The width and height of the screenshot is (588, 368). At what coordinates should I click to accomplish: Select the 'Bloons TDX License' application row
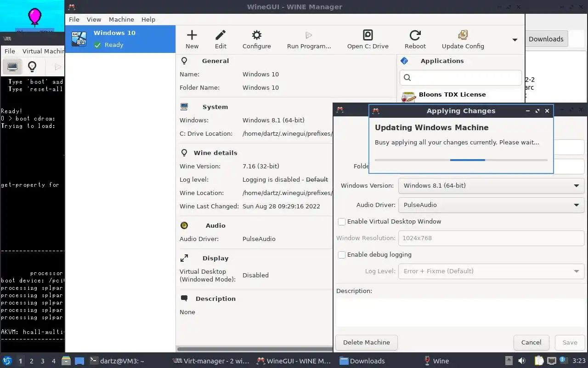coord(461,96)
